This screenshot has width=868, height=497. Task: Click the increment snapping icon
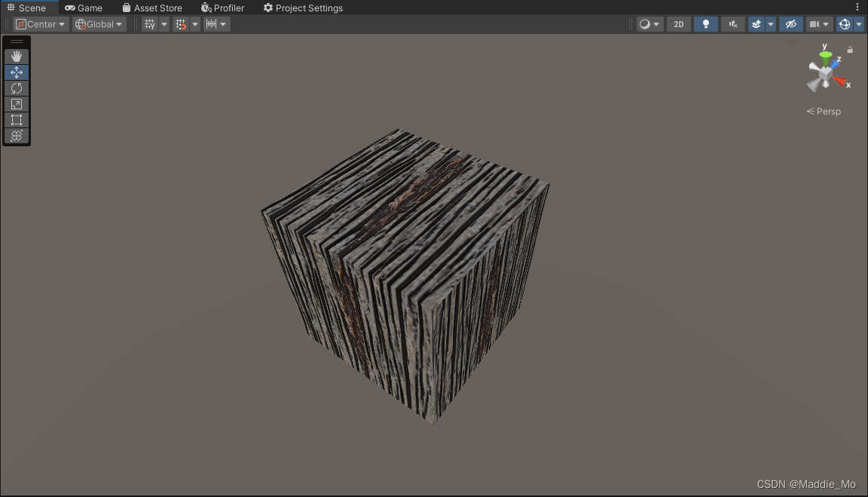[211, 24]
